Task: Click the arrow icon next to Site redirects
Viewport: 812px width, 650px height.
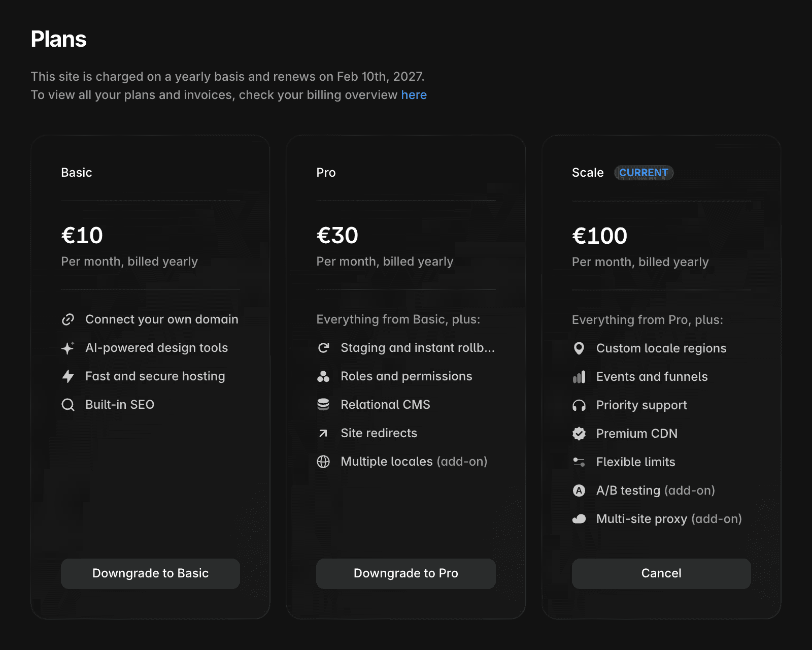Action: coord(324,433)
